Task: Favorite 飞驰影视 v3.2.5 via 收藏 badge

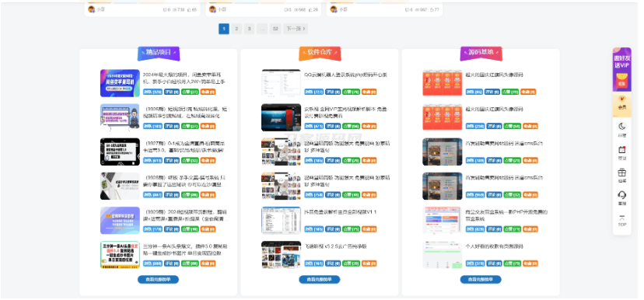Action: 369,263
